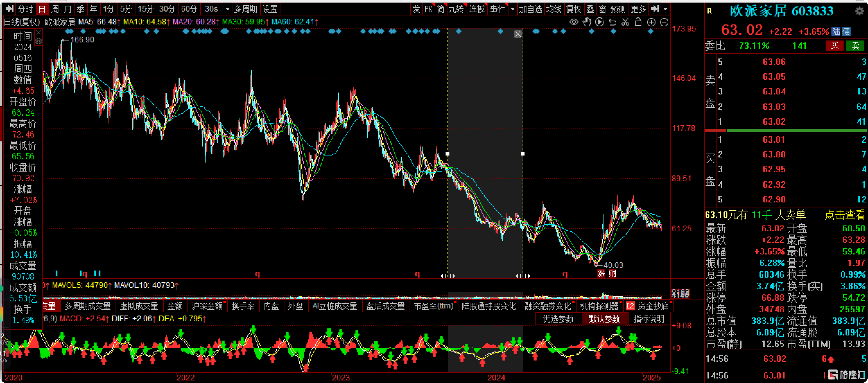The height and width of the screenshot is (383, 868).
Task: Select the 日 daily period tab
Action: click(42, 9)
